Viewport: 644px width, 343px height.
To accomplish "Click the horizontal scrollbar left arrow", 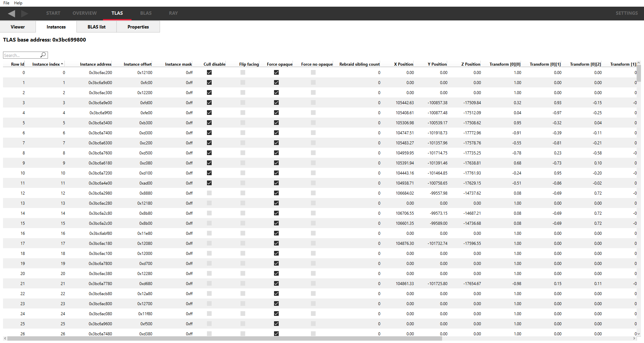I will pyautogui.click(x=5, y=339).
